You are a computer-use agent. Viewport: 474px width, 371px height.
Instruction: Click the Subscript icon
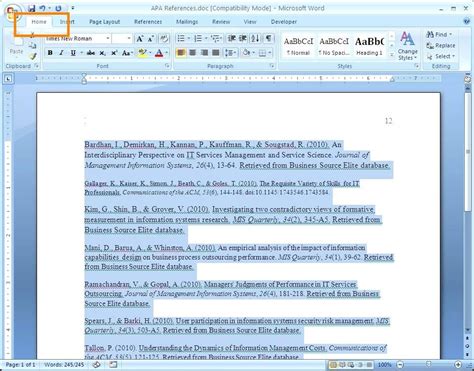pos(103,53)
